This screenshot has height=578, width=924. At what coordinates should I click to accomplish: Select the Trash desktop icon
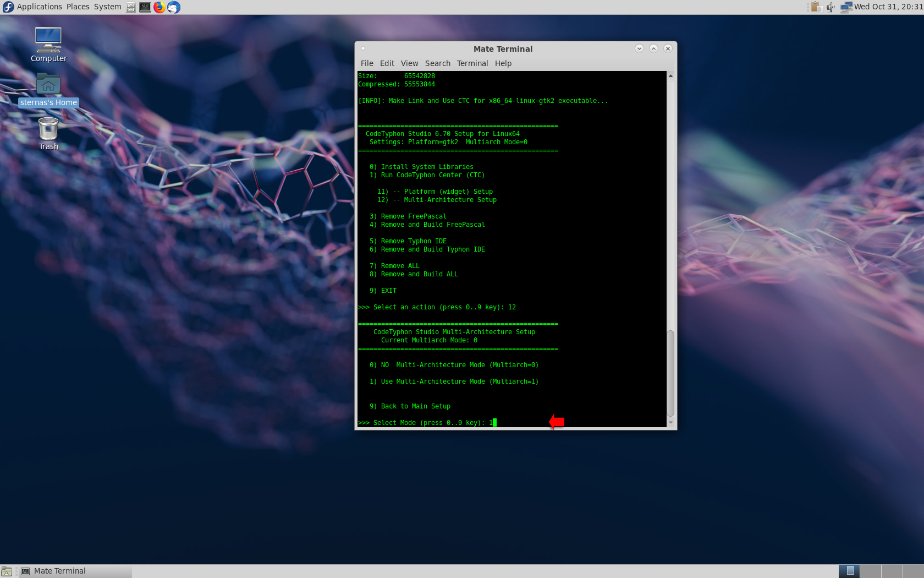click(x=48, y=134)
